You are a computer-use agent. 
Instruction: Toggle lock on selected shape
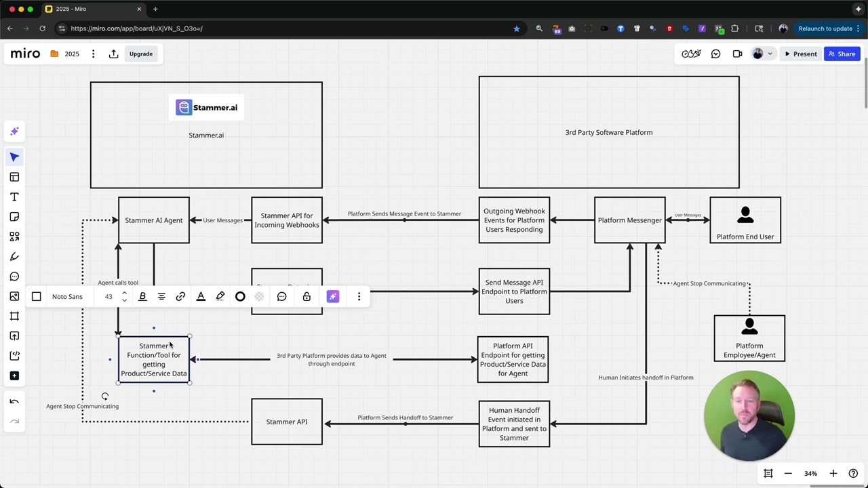pos(307,296)
